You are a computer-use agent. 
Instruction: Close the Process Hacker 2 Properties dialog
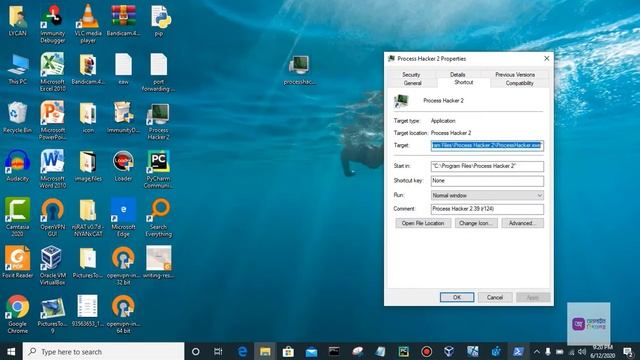547,59
